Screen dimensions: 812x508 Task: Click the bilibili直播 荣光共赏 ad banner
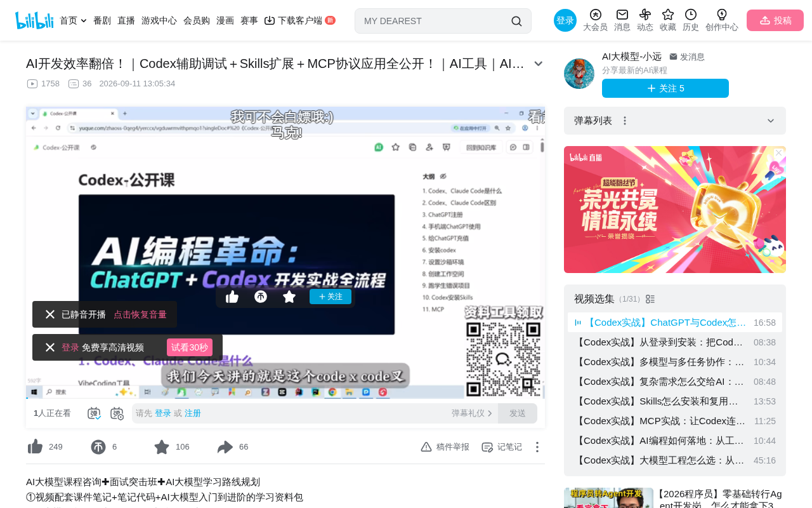click(x=675, y=210)
